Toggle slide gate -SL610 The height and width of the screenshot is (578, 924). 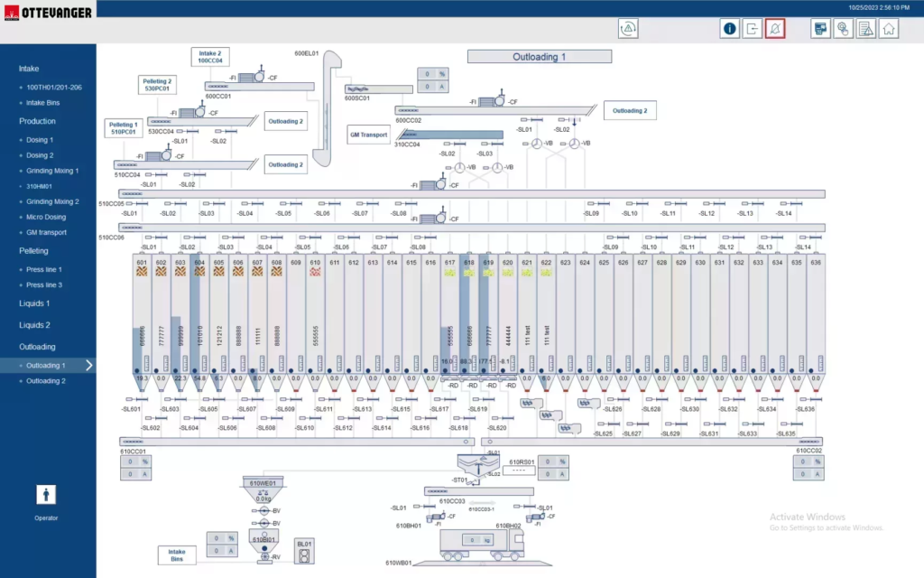tap(306, 418)
